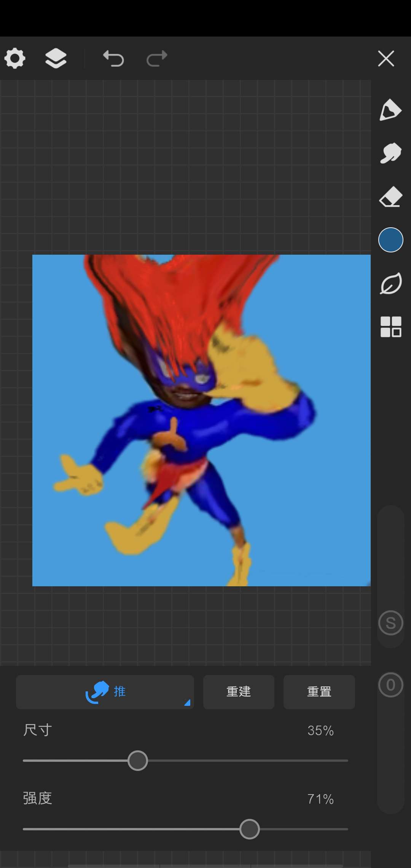Tap the circled 0 button

pyautogui.click(x=390, y=685)
